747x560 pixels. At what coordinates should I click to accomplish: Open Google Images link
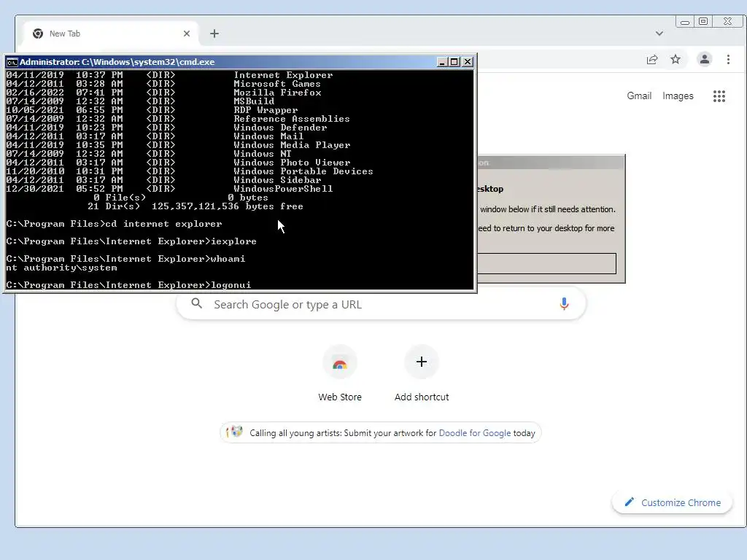(678, 96)
